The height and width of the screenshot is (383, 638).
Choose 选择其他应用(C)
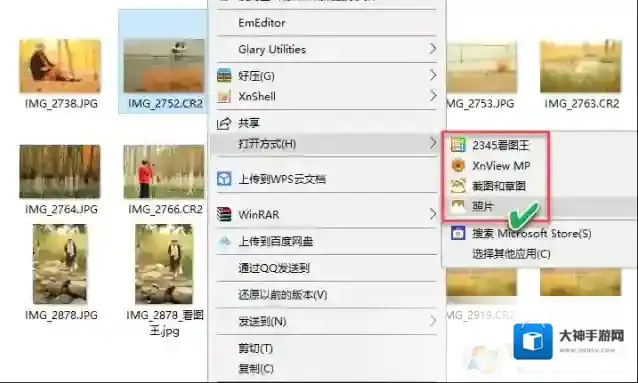click(511, 254)
